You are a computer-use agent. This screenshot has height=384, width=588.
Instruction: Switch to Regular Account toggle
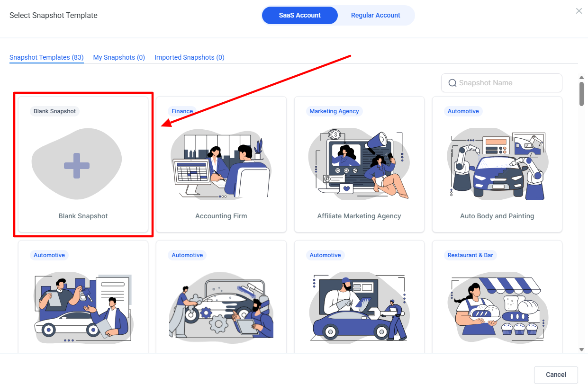pos(375,15)
